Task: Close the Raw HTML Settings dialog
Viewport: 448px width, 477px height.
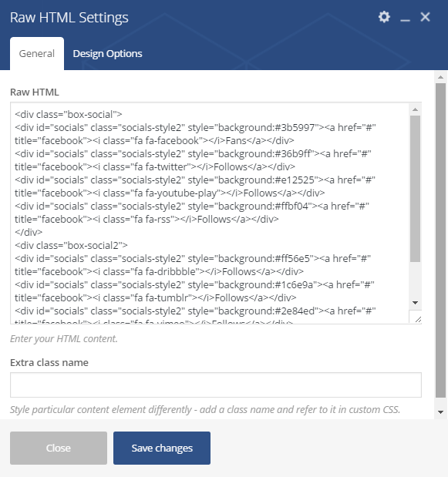Action: [425, 17]
